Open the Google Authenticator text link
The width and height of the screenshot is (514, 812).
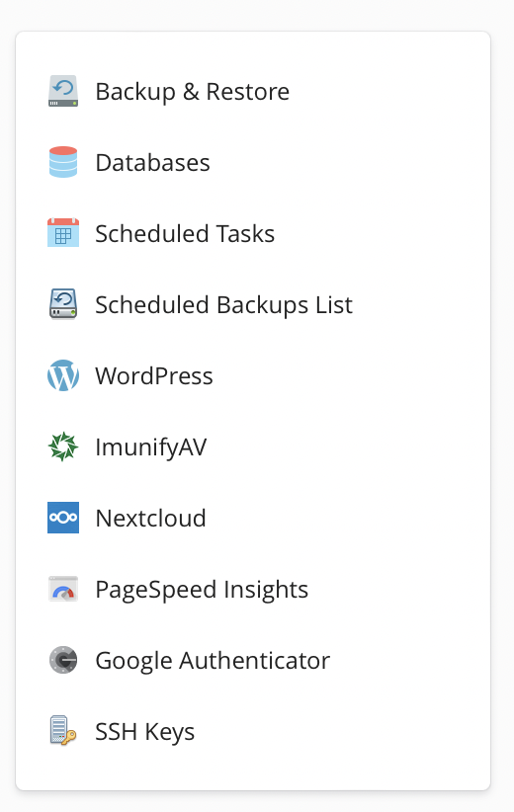213,661
